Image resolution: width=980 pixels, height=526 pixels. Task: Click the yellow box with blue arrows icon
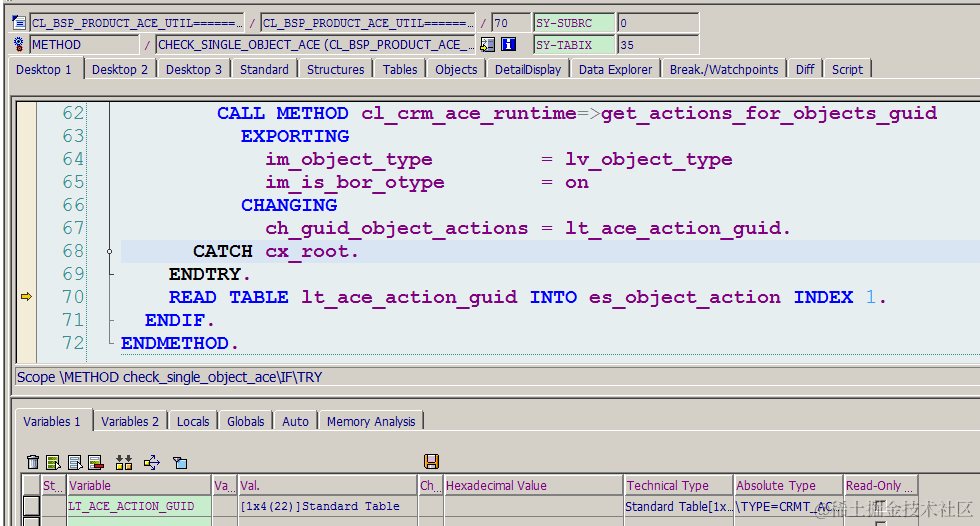pyautogui.click(x=151, y=462)
